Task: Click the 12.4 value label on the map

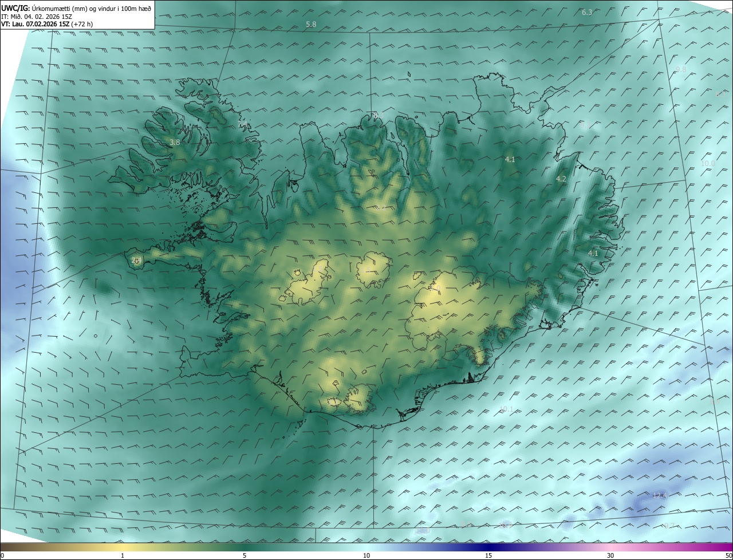Action: [660, 495]
